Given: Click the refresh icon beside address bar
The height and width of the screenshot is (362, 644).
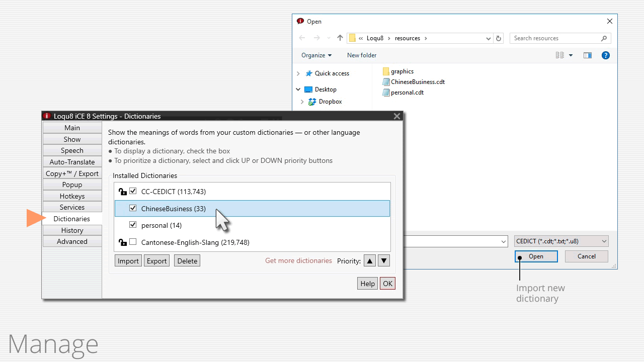Looking at the screenshot, I should [499, 38].
